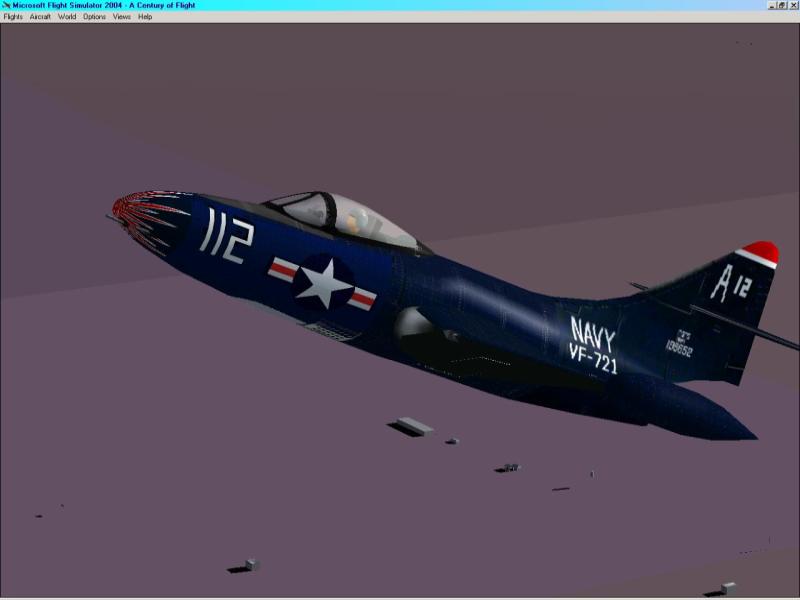Click the 'NAVY' lettering on the aircraft
The height and width of the screenshot is (600, 800).
pyautogui.click(x=592, y=334)
